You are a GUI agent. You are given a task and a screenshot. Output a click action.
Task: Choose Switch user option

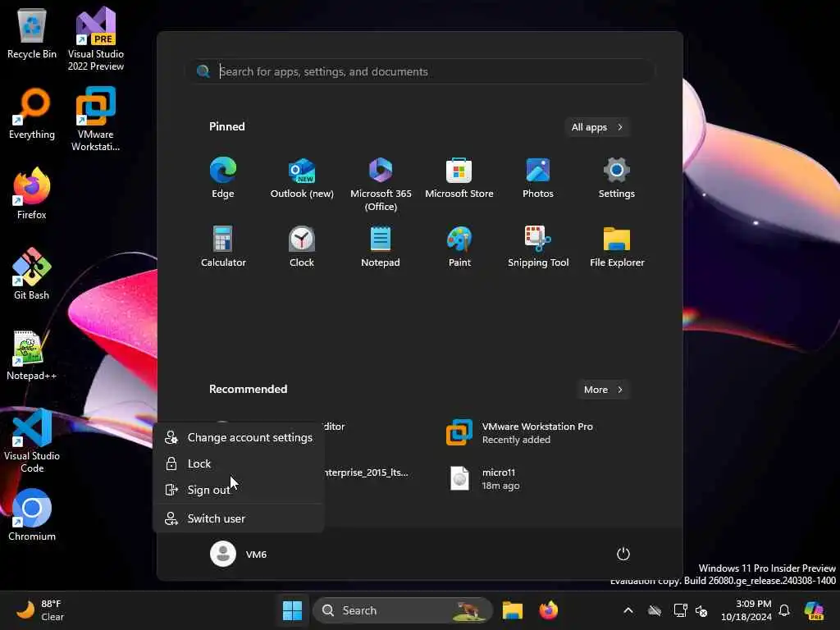click(x=239, y=518)
